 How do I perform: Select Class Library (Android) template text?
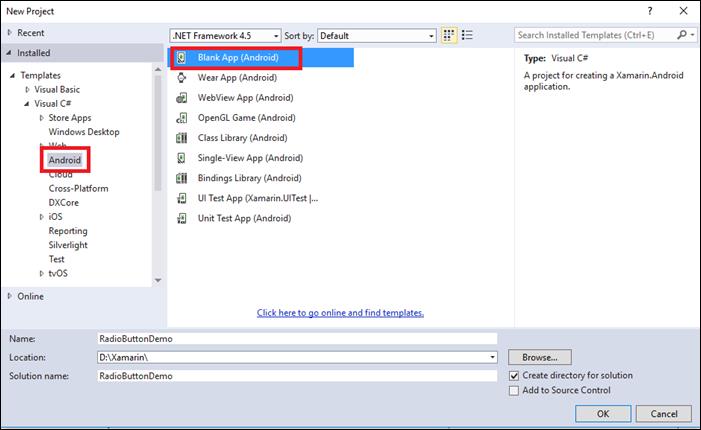[x=242, y=138]
